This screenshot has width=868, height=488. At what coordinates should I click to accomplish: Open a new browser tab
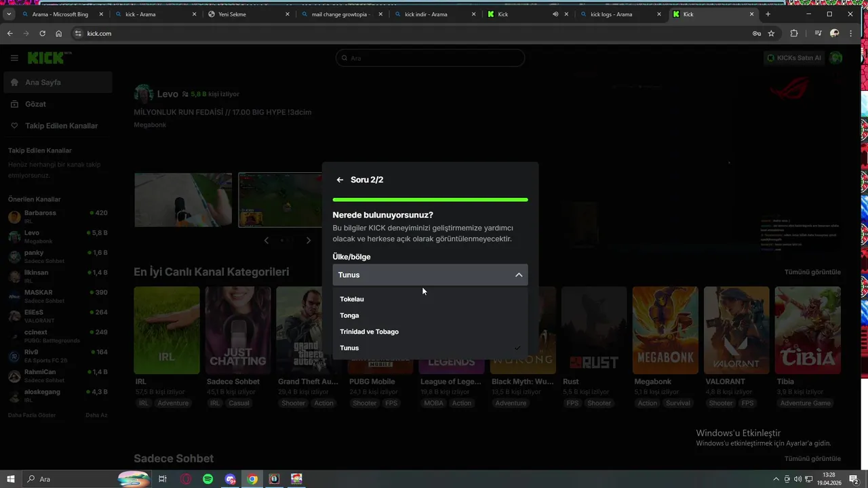pyautogui.click(x=768, y=14)
